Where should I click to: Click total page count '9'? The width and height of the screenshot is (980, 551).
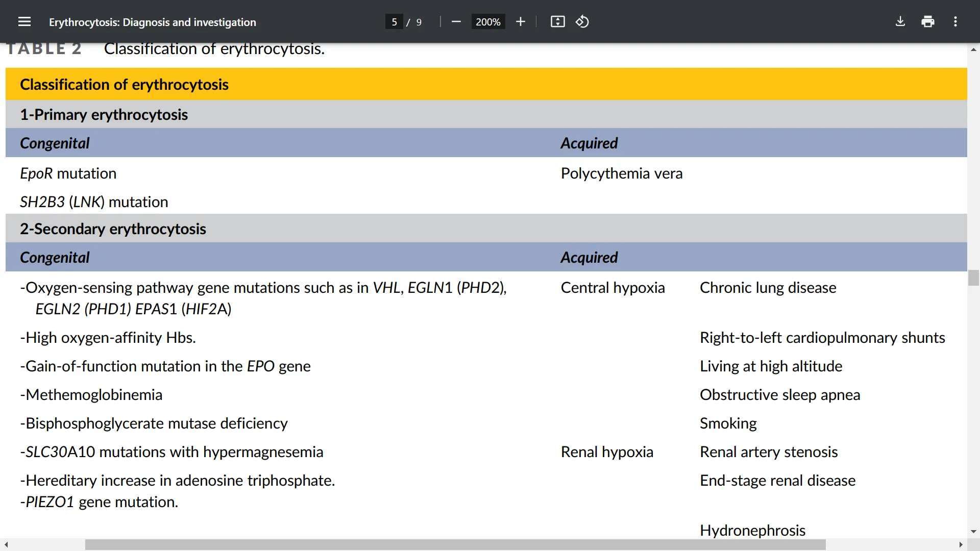tap(419, 22)
